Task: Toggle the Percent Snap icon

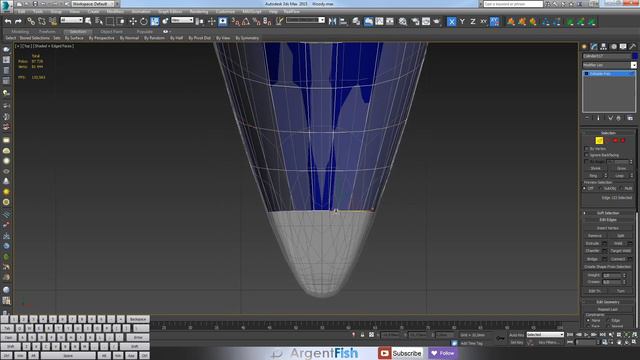Action: coord(256,21)
